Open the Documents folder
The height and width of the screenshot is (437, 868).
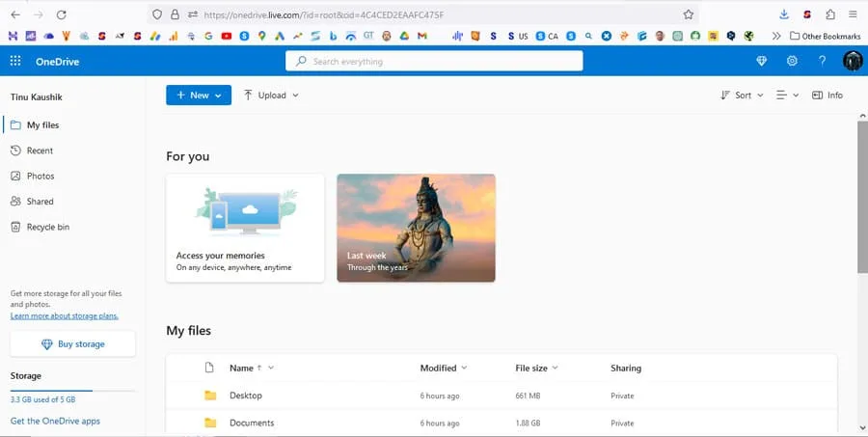pyautogui.click(x=252, y=423)
